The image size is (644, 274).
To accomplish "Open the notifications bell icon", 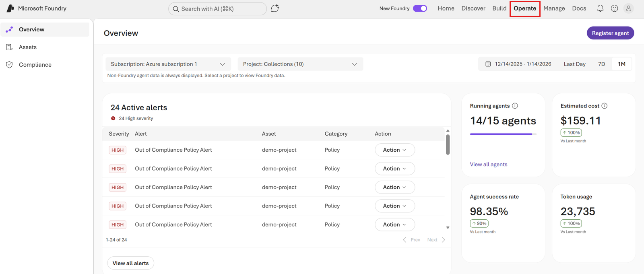I will (600, 8).
